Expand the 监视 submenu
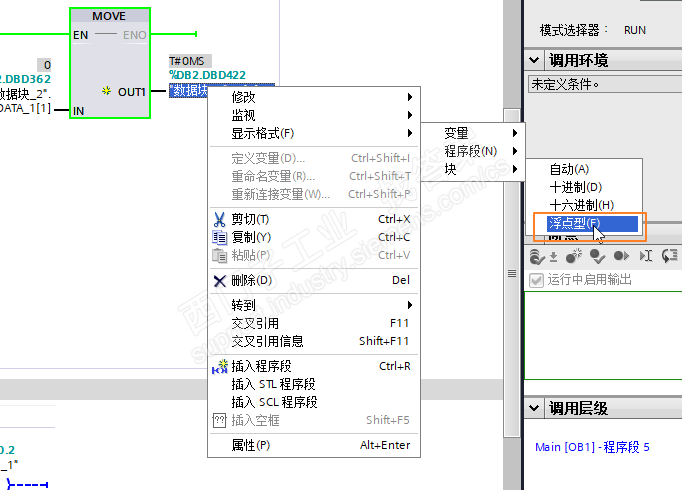682x490 pixels. tap(314, 115)
